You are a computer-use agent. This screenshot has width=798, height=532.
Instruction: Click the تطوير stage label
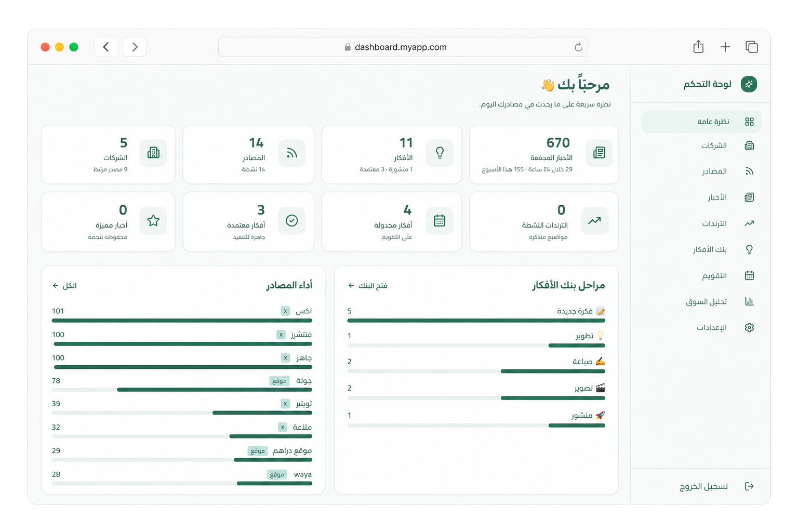coord(584,336)
